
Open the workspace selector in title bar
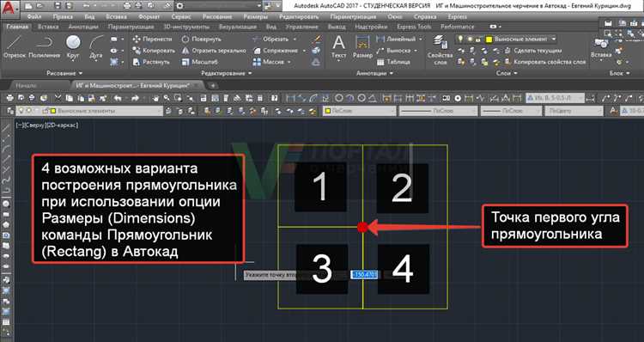[218, 6]
